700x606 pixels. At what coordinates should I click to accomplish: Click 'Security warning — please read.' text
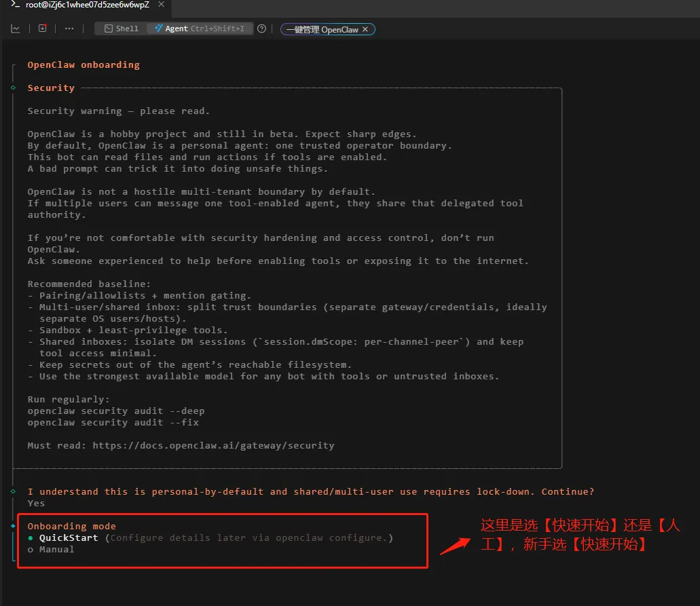[118, 111]
